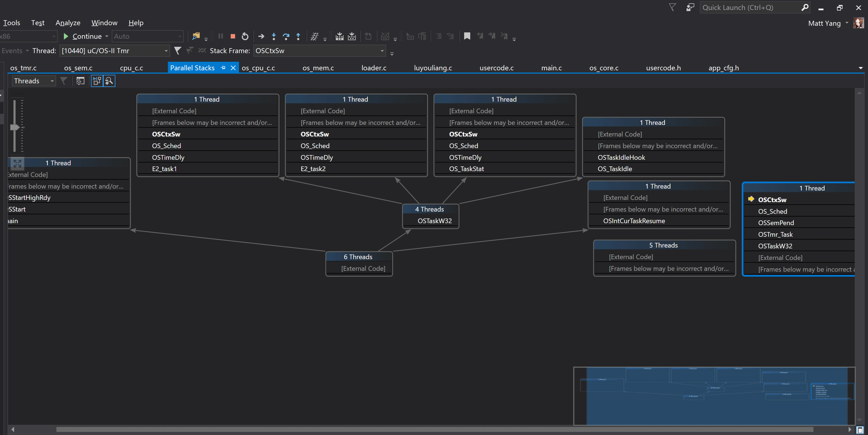Click the Restart debugging icon
This screenshot has height=435, width=868.
245,36
